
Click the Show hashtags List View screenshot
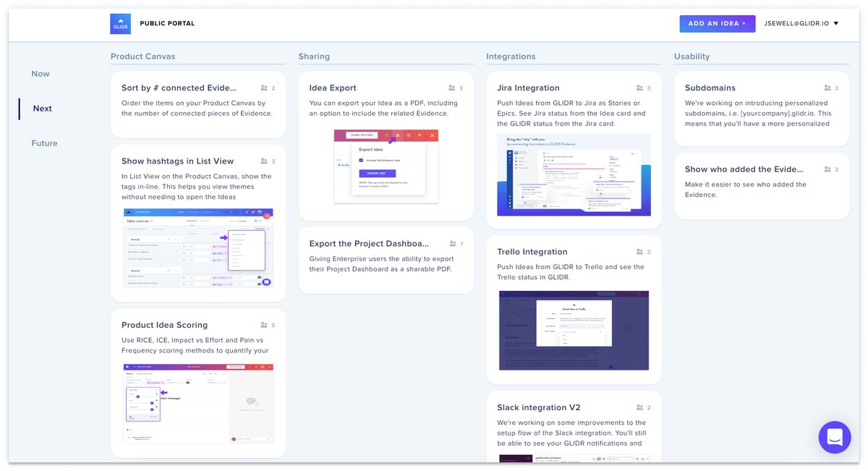pos(197,249)
